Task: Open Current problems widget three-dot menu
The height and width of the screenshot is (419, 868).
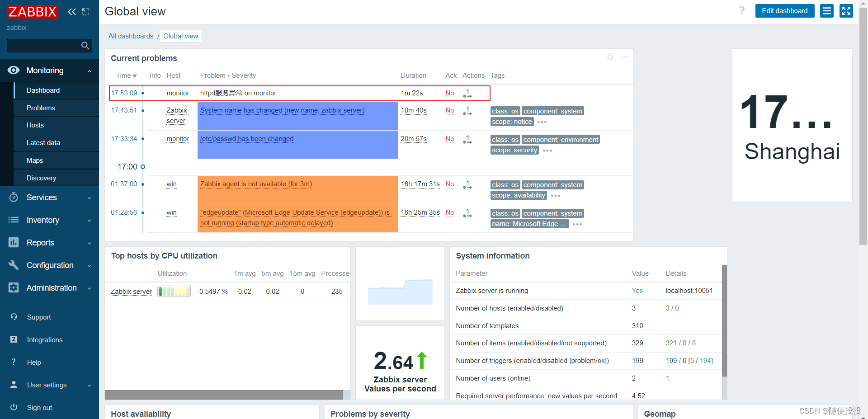Action: tap(625, 57)
